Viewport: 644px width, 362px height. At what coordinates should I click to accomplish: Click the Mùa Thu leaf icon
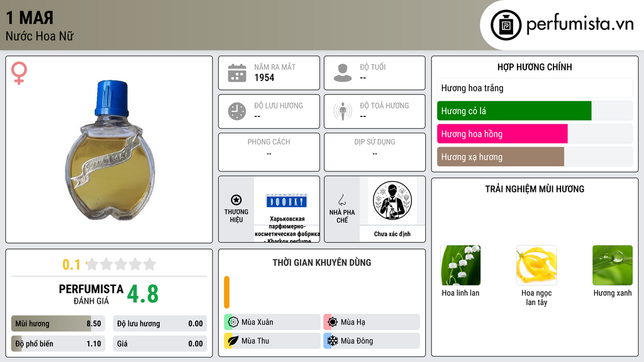[233, 341]
